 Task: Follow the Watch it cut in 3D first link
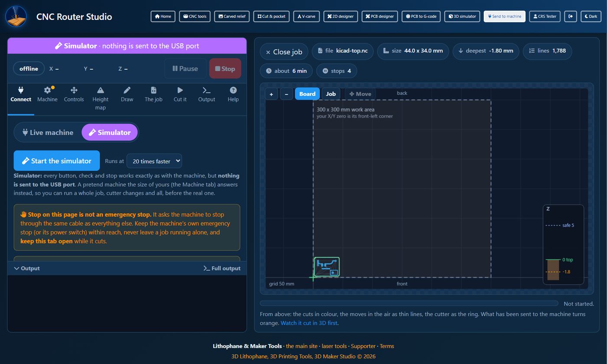pyautogui.click(x=309, y=323)
